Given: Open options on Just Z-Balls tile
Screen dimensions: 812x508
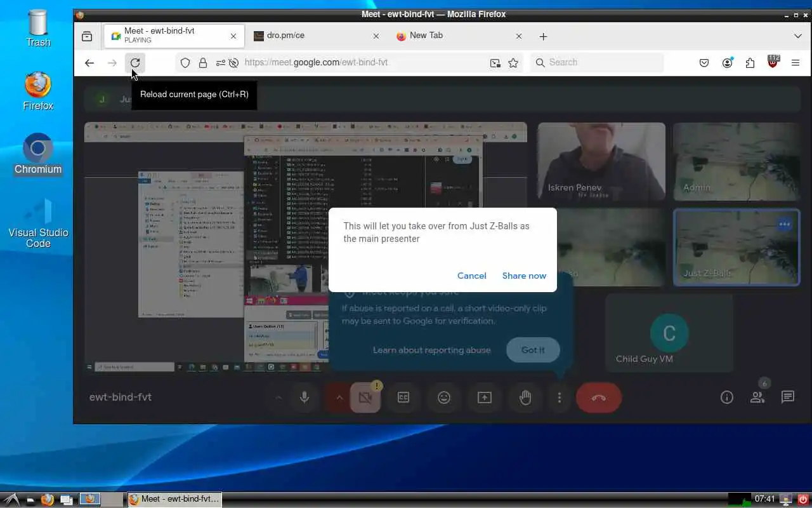Looking at the screenshot, I should (785, 224).
